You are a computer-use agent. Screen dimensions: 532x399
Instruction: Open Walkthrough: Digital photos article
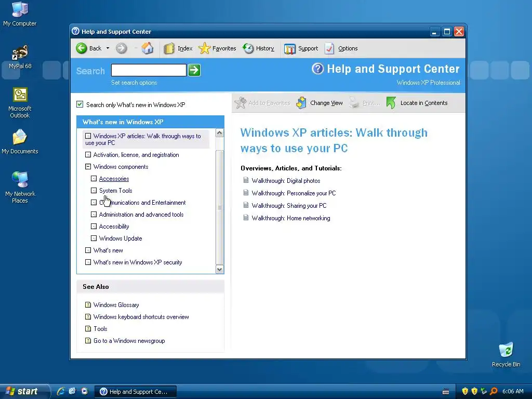[x=286, y=181]
